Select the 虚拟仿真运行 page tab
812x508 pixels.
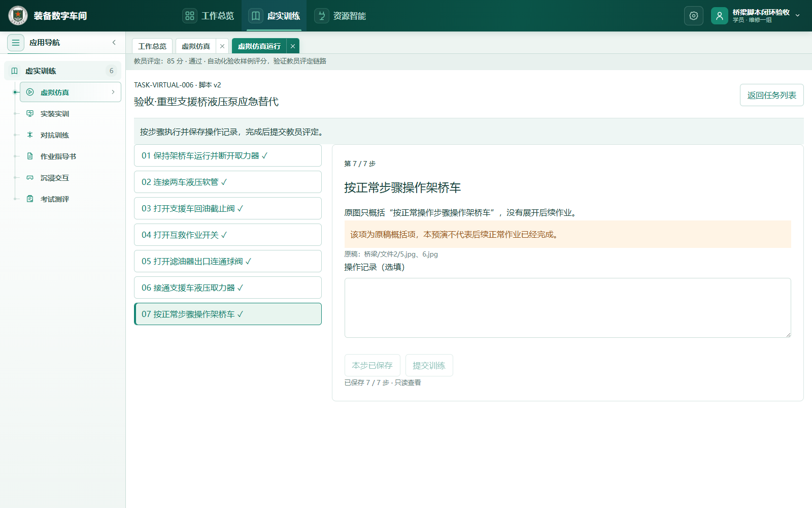(259, 46)
